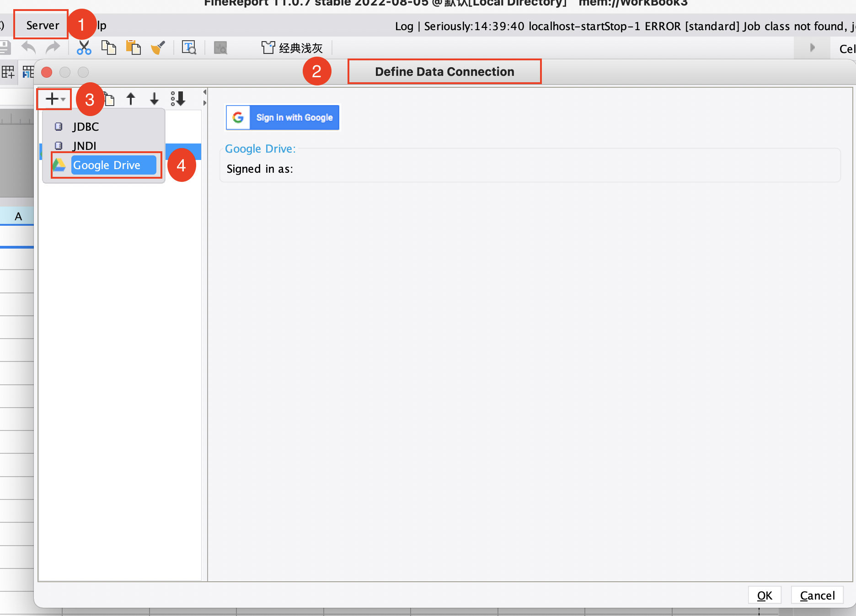Select Google Drive from the dropdown list
Viewport: 856px width, 616px height.
point(107,165)
